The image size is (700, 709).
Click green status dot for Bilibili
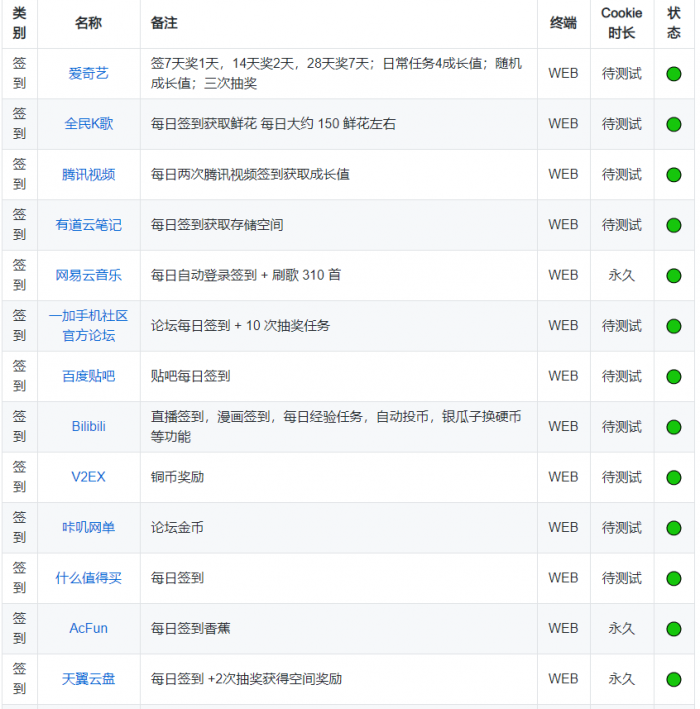tap(674, 427)
